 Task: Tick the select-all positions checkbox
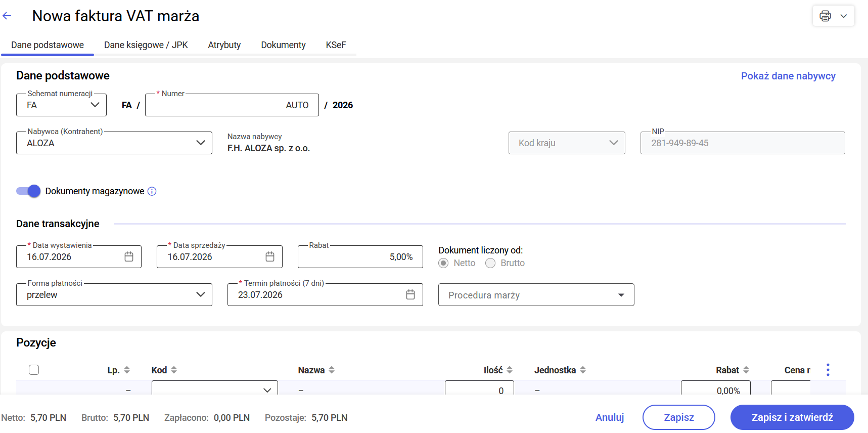[34, 370]
